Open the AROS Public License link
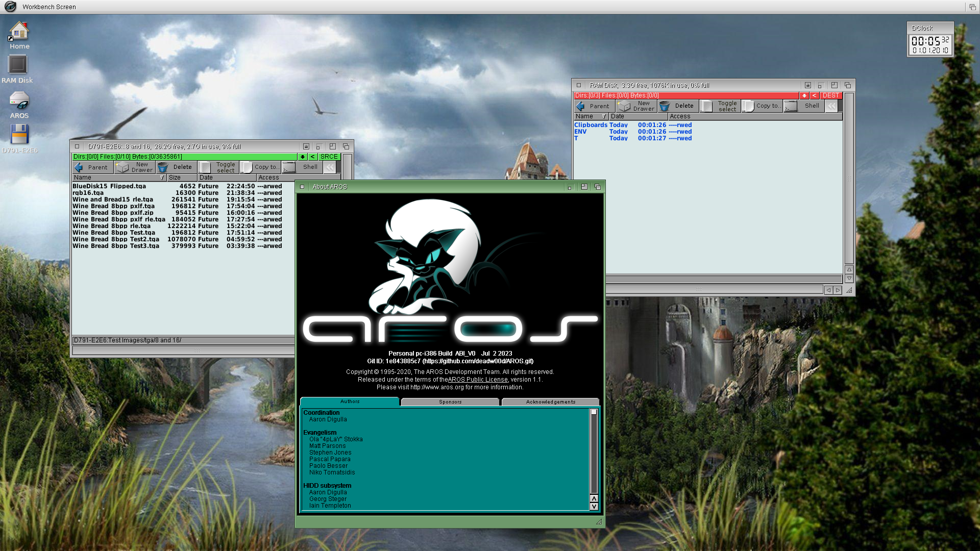Screen dimensions: 980x551 pyautogui.click(x=478, y=380)
